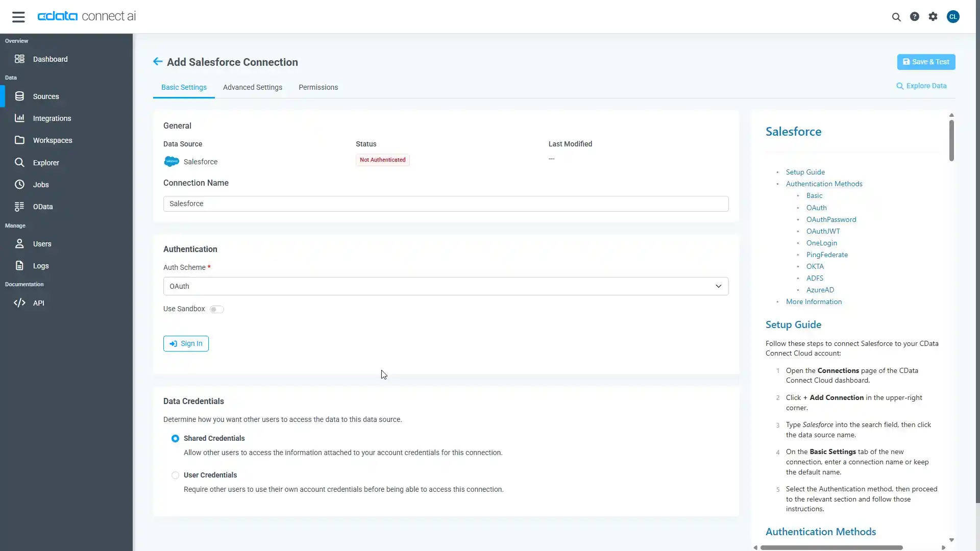Open the Dashboard from the sidebar
The height and width of the screenshot is (551, 980).
pyautogui.click(x=51, y=59)
